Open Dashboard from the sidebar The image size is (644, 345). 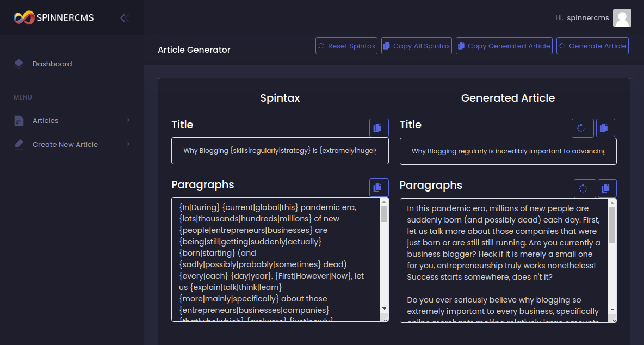(x=52, y=64)
